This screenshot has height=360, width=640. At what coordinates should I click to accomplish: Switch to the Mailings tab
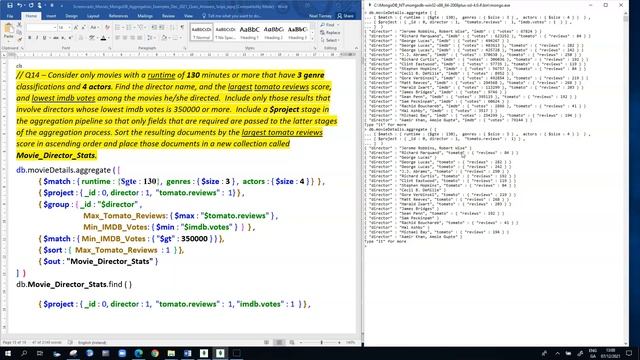coord(145,16)
